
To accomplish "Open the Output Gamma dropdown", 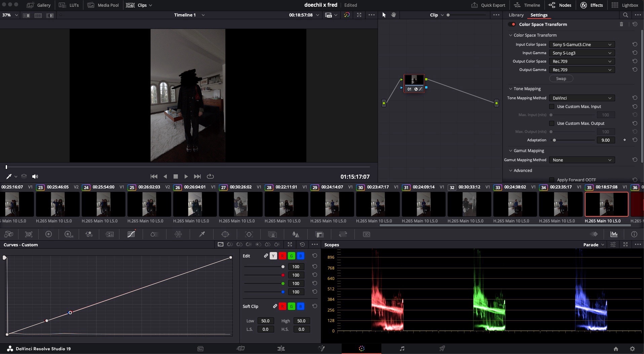I will click(x=582, y=70).
